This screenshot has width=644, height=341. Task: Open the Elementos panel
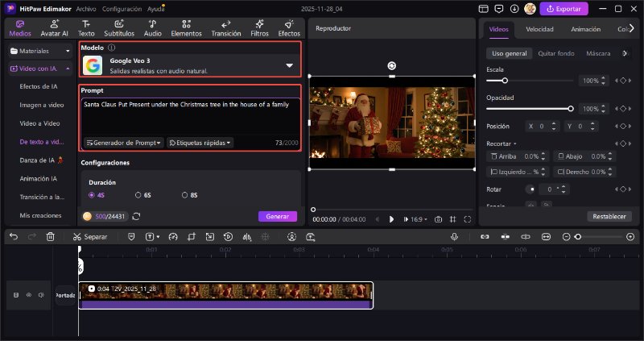pyautogui.click(x=186, y=29)
